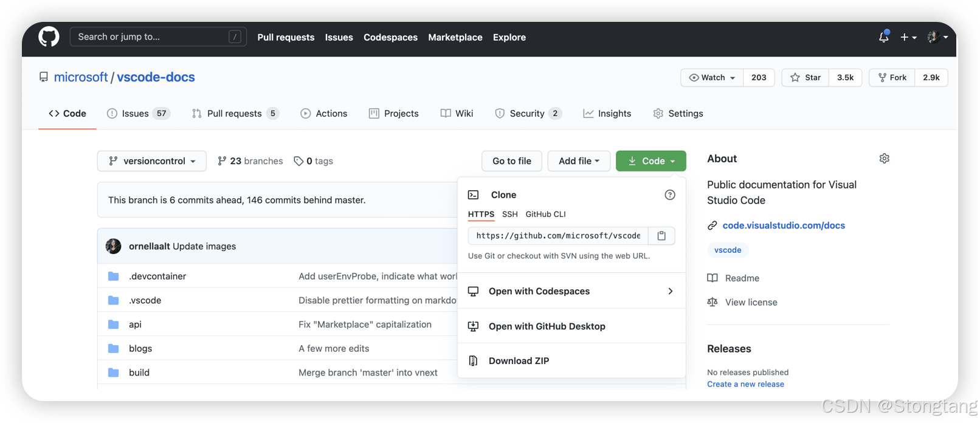Open the microsoft organization link

click(81, 77)
